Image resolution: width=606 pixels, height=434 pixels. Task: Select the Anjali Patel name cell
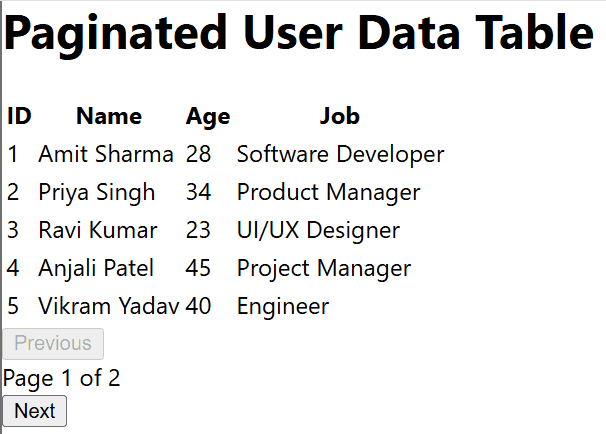coord(96,268)
